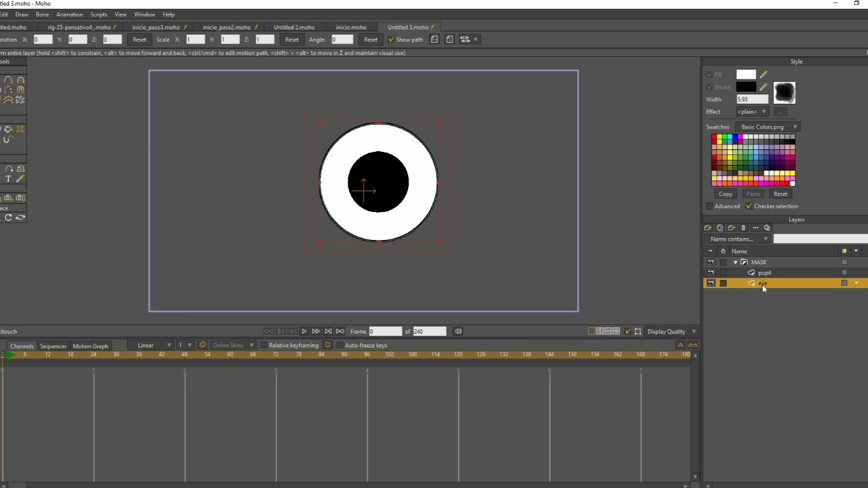
Task: Click the duplicate layer icon
Action: pos(720,228)
